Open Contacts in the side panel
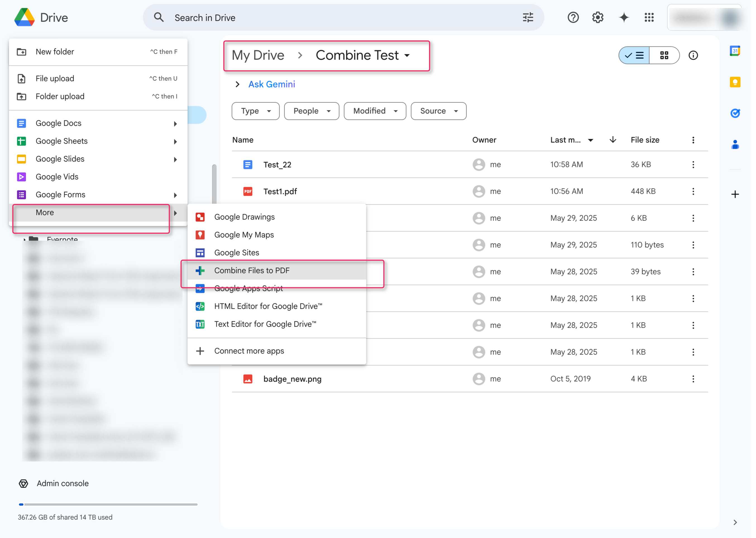The image size is (756, 538). click(735, 145)
